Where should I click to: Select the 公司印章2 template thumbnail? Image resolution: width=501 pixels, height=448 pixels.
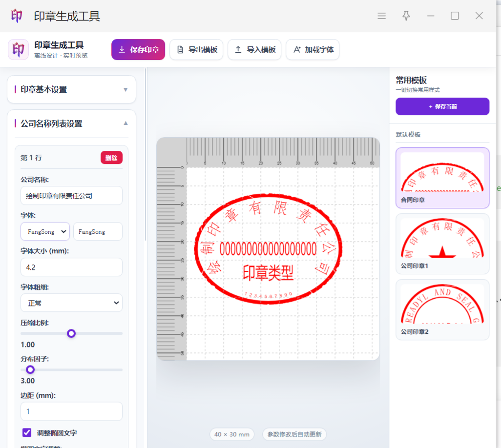(x=442, y=310)
